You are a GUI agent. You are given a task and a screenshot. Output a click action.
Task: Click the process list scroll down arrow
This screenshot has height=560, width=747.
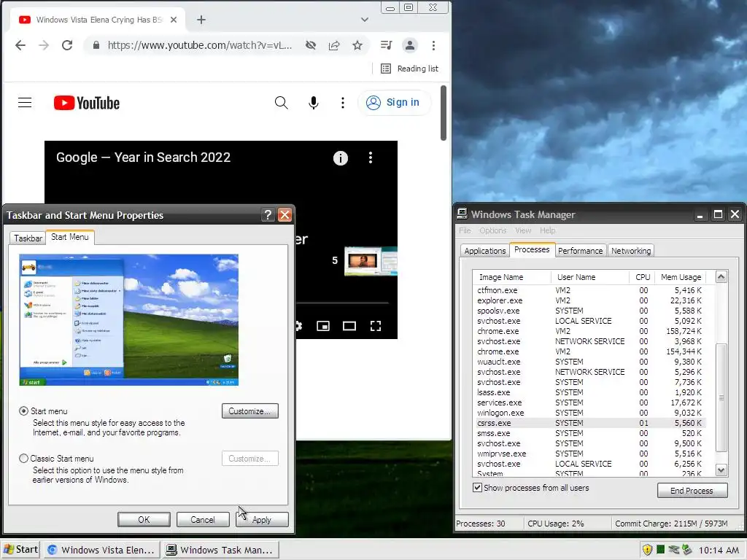point(721,470)
